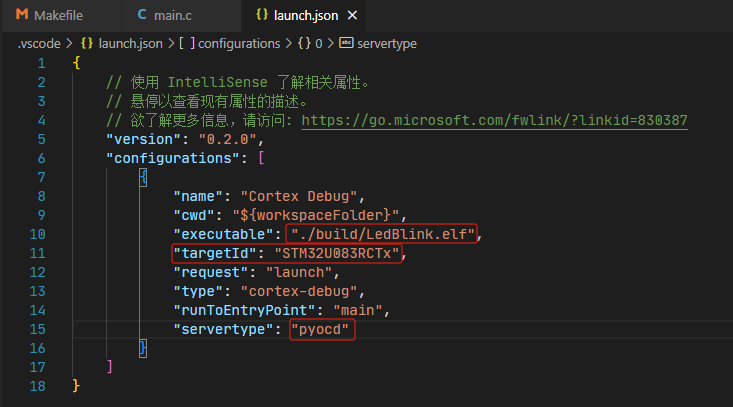Click the opening brace on line 7
This screenshot has width=733, height=407.
click(x=143, y=177)
